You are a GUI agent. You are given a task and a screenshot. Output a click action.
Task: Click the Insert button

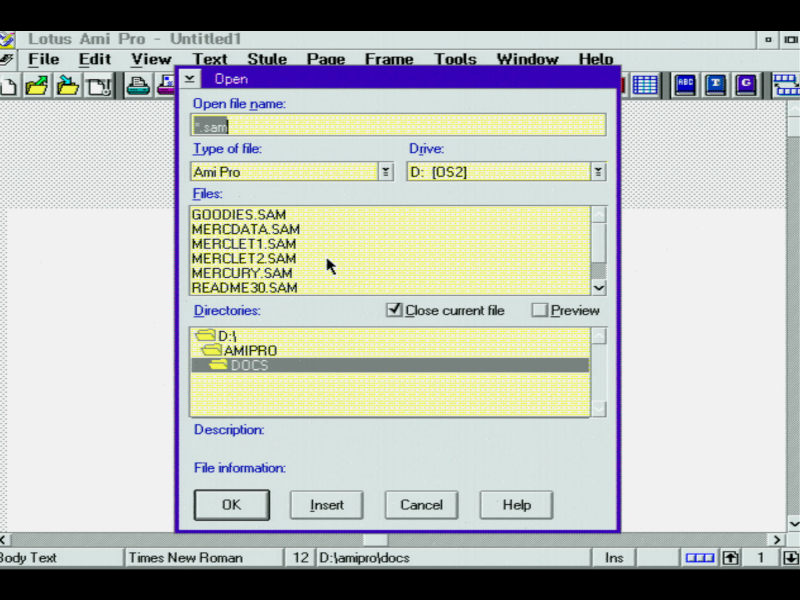coord(327,505)
